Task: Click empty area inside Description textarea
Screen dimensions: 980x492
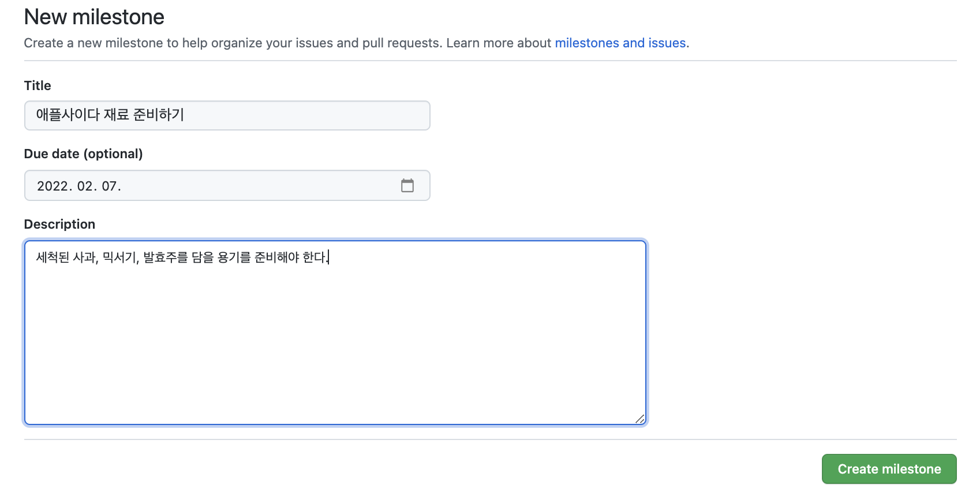Action: [335, 346]
